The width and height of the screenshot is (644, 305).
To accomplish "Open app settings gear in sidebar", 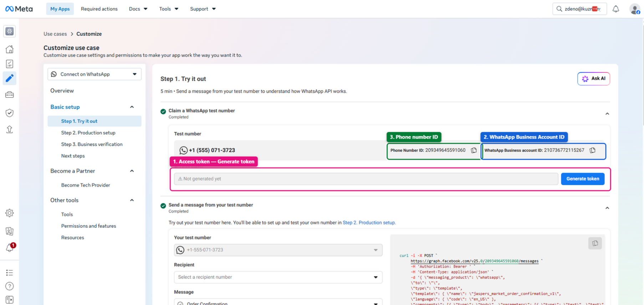I will [x=10, y=213].
